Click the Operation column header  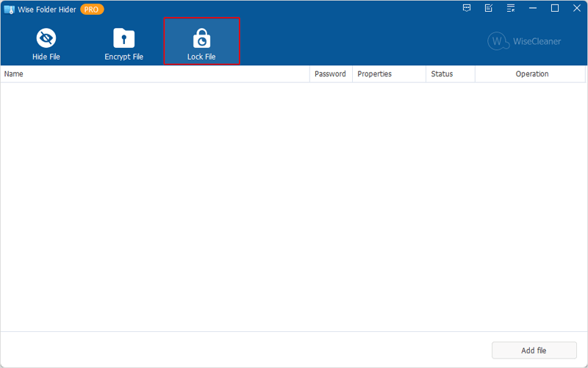pos(530,74)
